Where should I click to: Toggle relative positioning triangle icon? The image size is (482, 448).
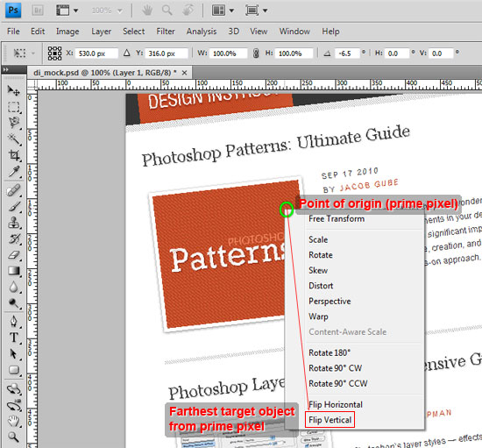tap(127, 53)
